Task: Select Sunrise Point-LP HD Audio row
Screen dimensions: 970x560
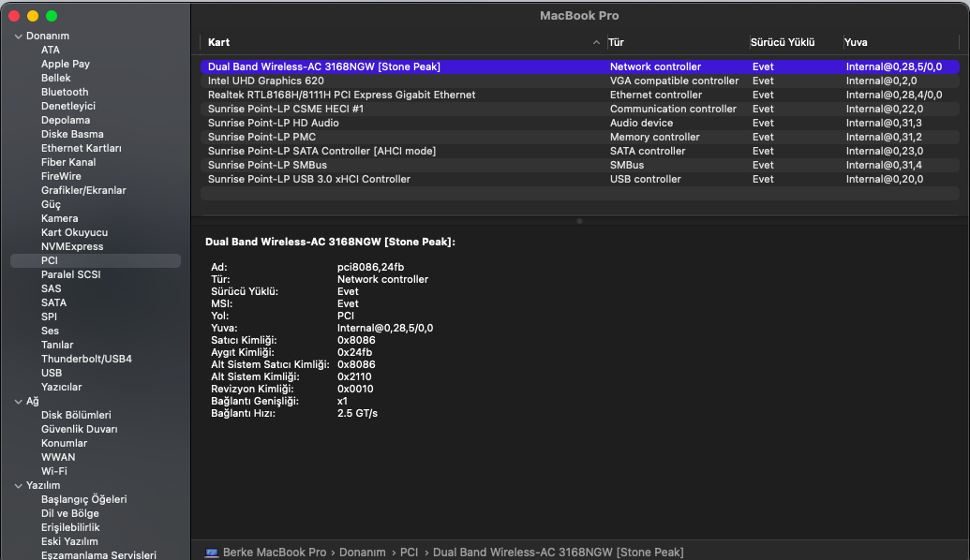Action: (x=274, y=124)
